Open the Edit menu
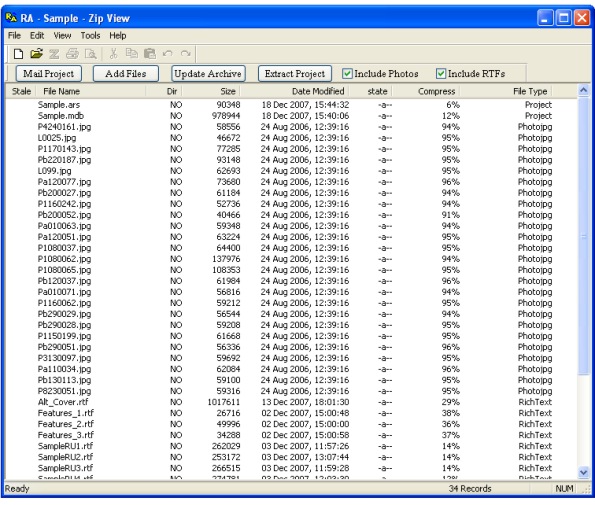595x505 pixels. [37, 36]
